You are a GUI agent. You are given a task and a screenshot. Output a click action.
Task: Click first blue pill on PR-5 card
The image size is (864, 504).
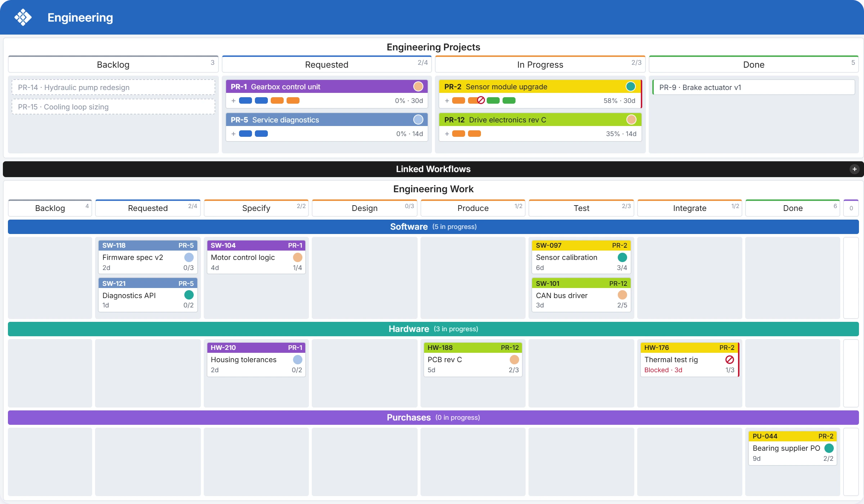(246, 134)
